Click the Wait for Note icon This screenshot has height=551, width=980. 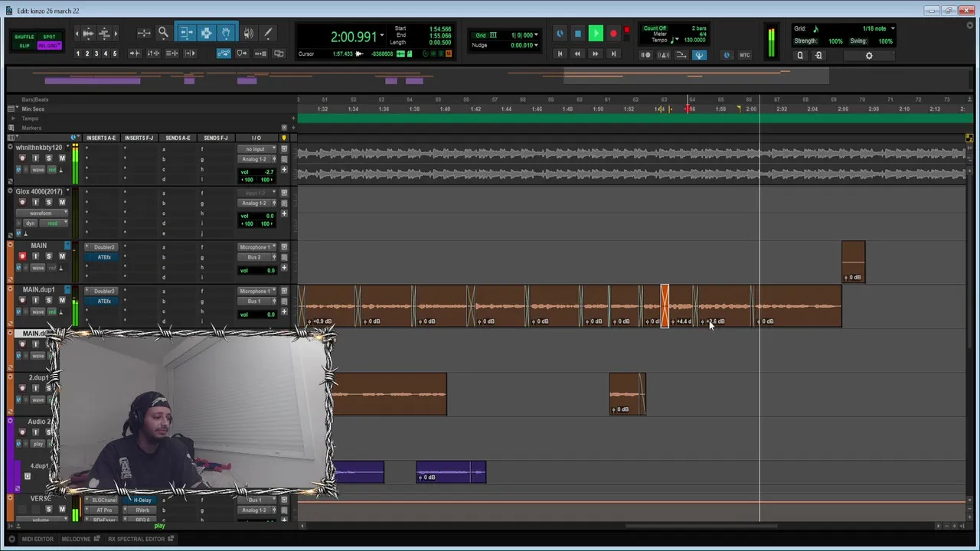[x=645, y=54]
